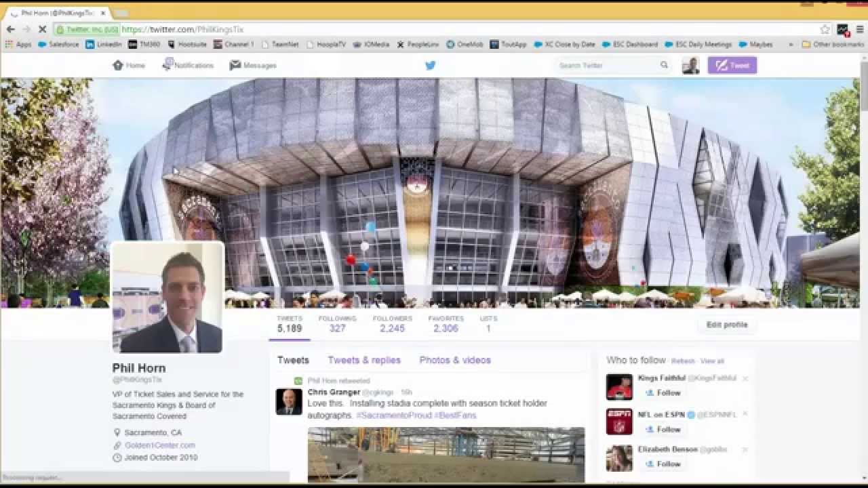Image resolution: width=868 pixels, height=488 pixels.
Task: Open the Hootsuite bookmark
Action: pos(187,45)
